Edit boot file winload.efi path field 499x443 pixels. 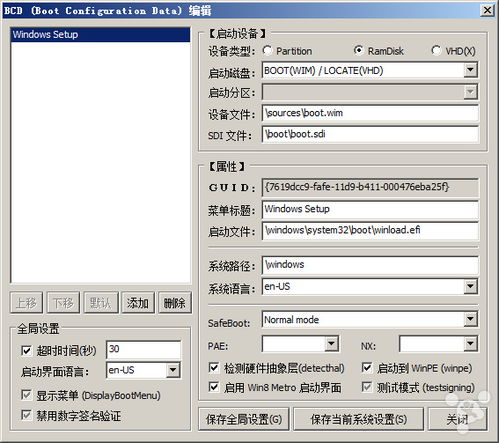370,230
